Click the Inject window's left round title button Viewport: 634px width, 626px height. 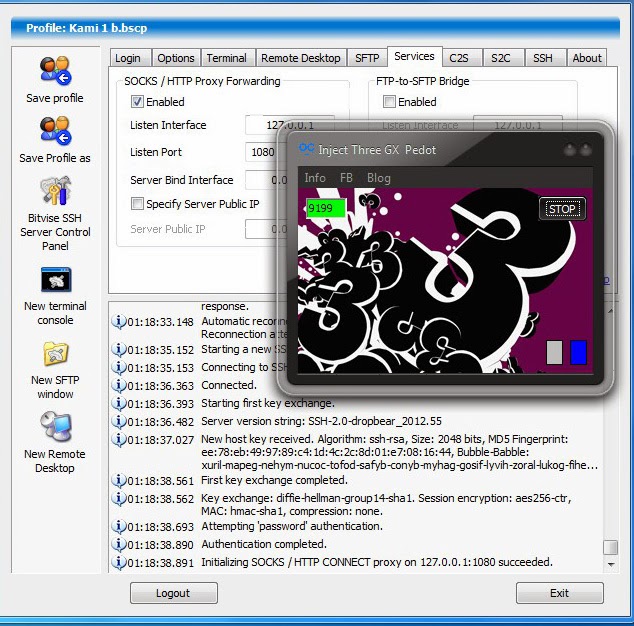(x=570, y=150)
